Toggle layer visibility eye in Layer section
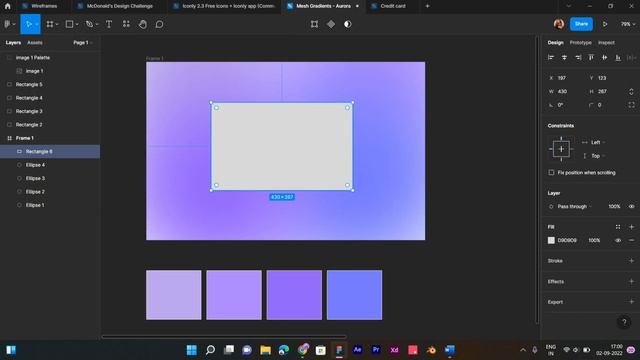640x360 pixels. click(631, 207)
